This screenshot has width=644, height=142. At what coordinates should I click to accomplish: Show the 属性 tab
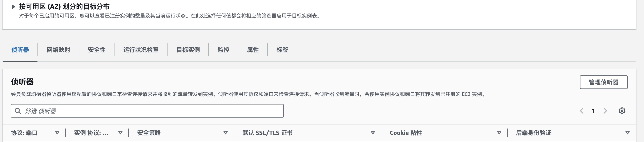pos(253,50)
